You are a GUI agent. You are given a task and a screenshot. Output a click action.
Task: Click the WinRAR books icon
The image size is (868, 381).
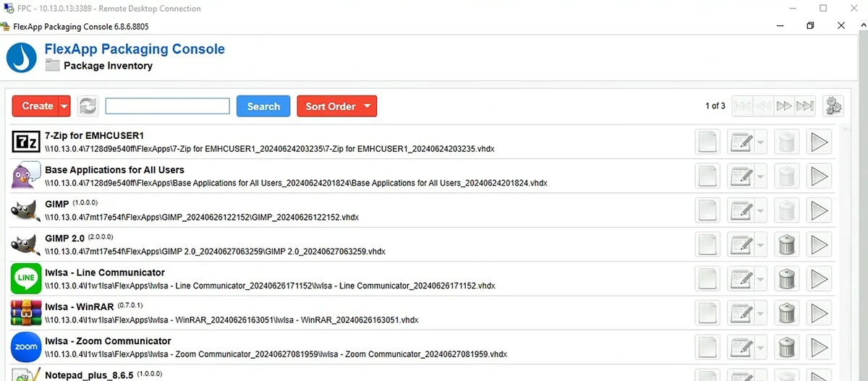[27, 312]
